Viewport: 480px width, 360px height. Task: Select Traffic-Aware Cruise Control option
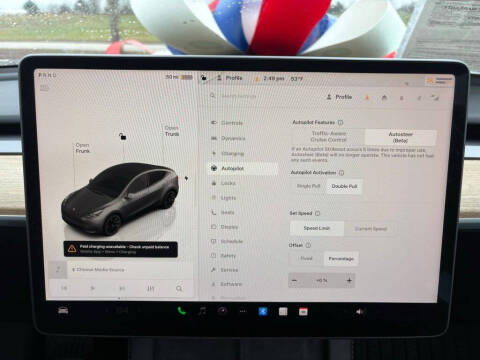point(329,137)
